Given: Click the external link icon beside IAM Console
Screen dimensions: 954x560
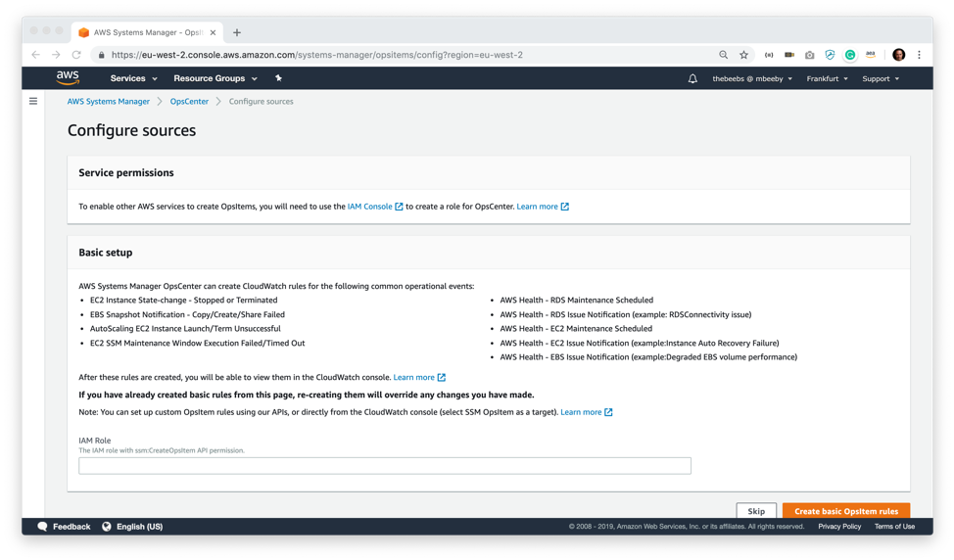Looking at the screenshot, I should coord(399,207).
